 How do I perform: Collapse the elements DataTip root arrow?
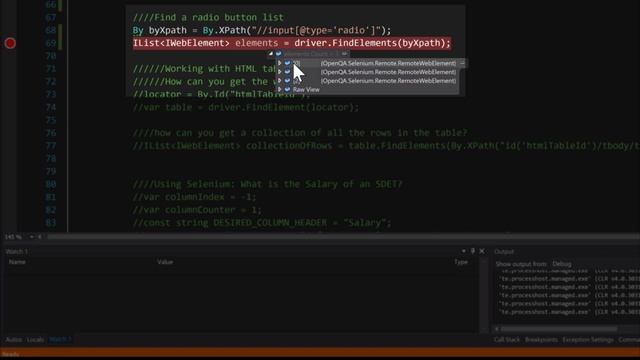click(x=271, y=53)
